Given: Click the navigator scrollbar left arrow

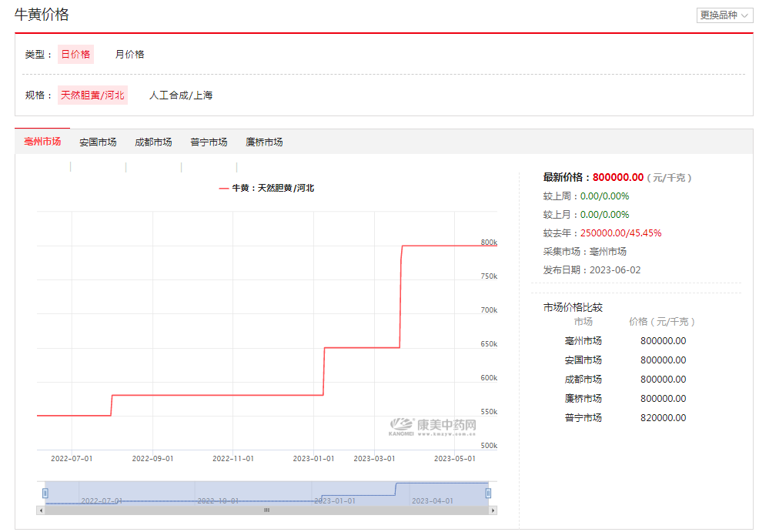Looking at the screenshot, I should point(40,510).
